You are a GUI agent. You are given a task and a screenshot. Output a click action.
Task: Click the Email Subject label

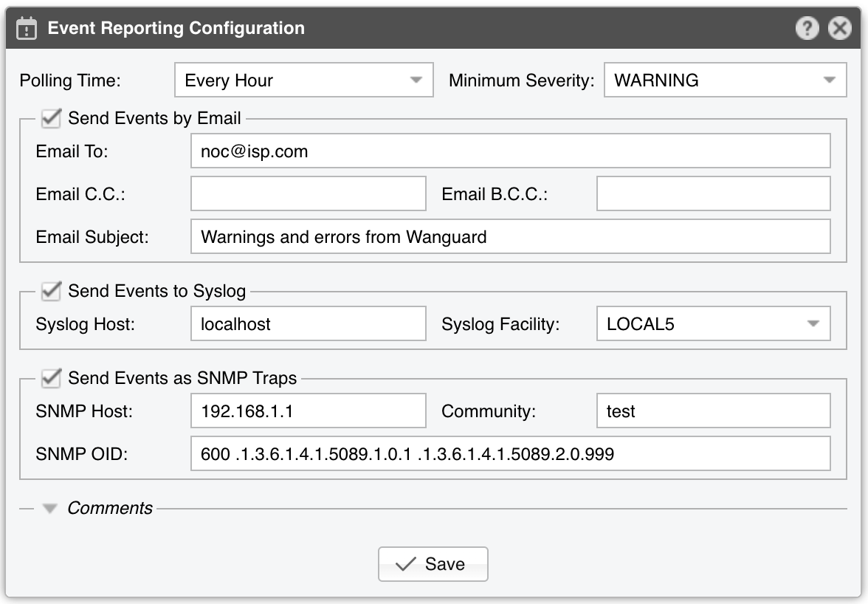[92, 238]
